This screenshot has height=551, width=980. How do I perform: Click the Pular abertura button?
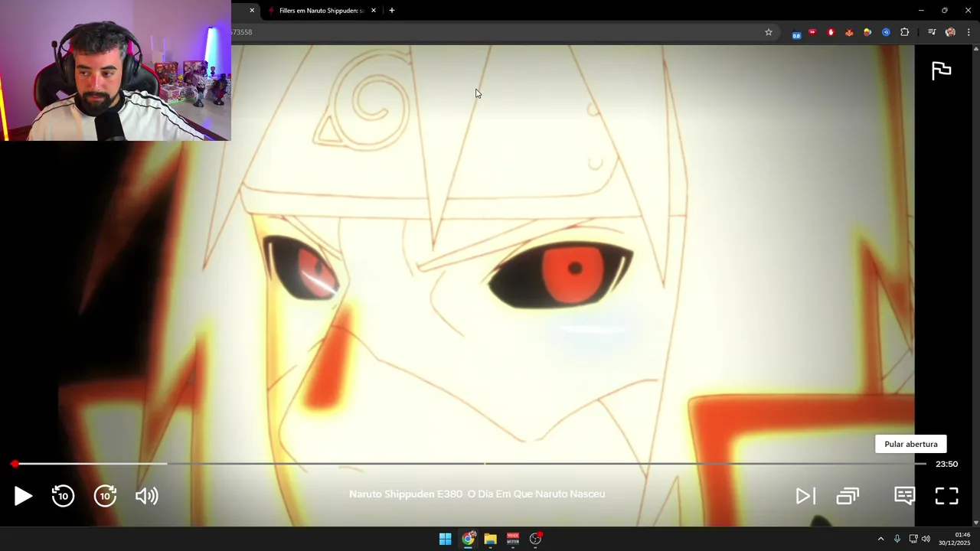click(910, 444)
